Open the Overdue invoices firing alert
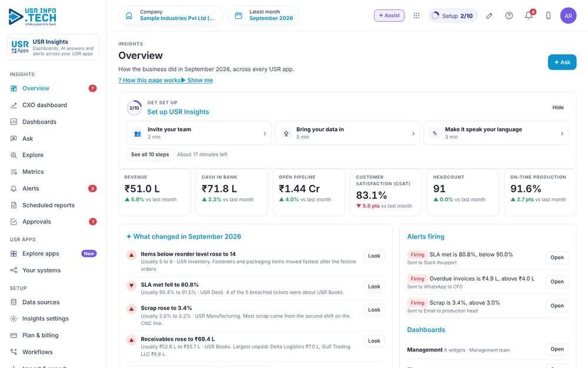 pos(557,281)
